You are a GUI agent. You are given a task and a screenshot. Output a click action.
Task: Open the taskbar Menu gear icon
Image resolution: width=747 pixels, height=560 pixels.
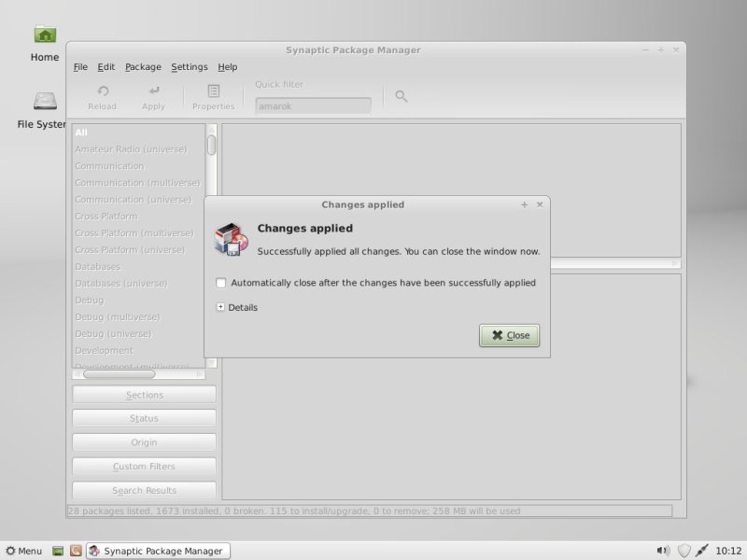(10, 551)
